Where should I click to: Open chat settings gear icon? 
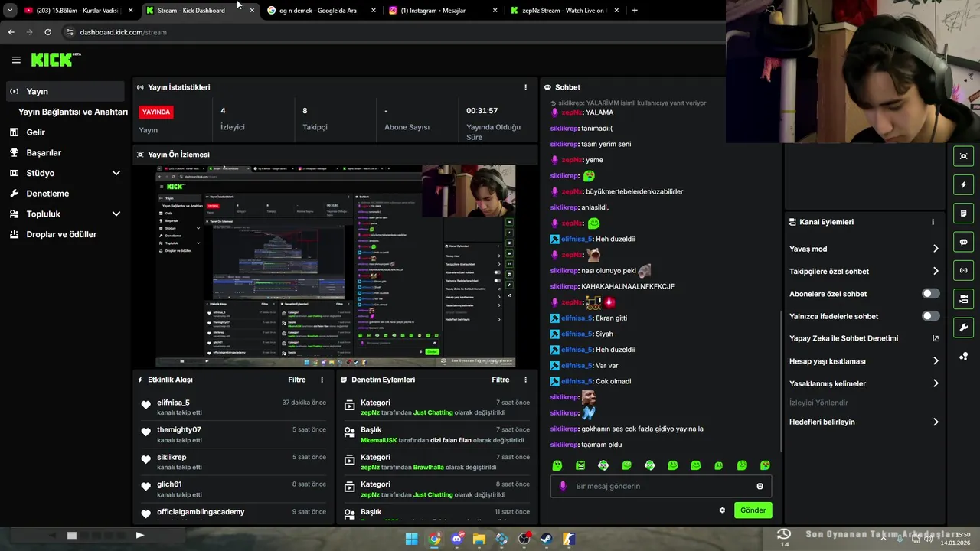coord(721,510)
